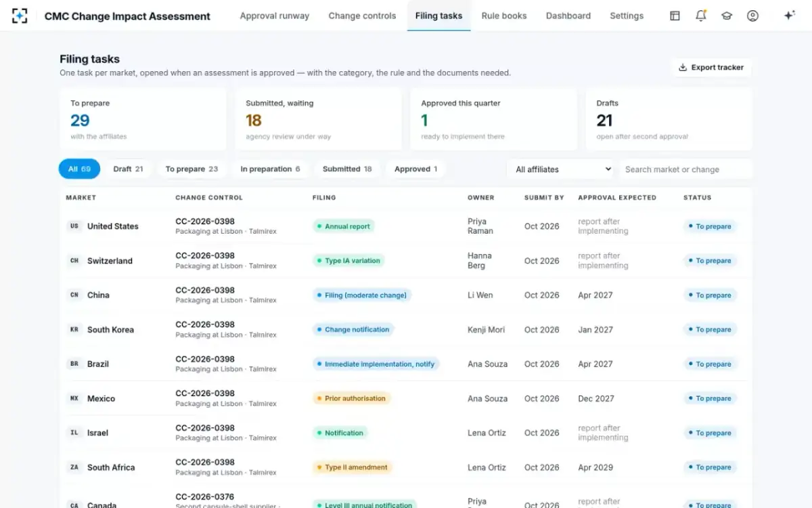Click the IL market code badge
This screenshot has width=812, height=508.
tap(74, 433)
